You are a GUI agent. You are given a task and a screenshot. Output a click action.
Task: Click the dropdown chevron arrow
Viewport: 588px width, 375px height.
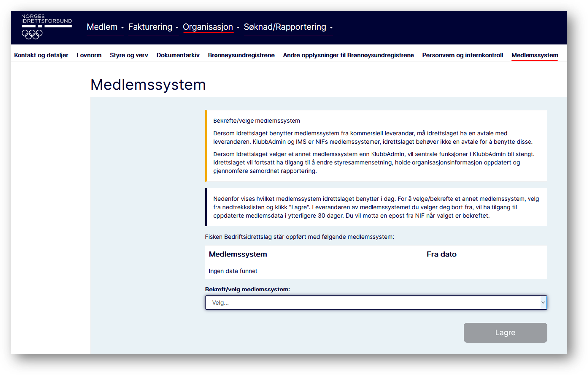pos(543,303)
